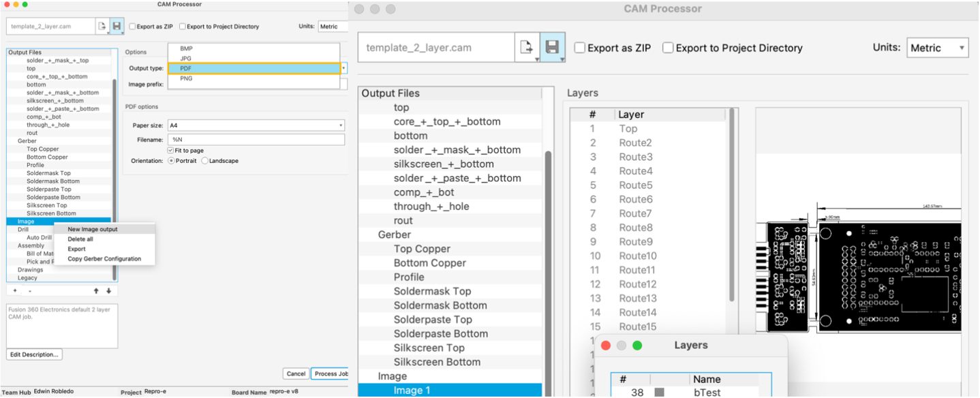This screenshot has height=398, width=980.
Task: Click the move up arrow icon
Action: coord(96,291)
